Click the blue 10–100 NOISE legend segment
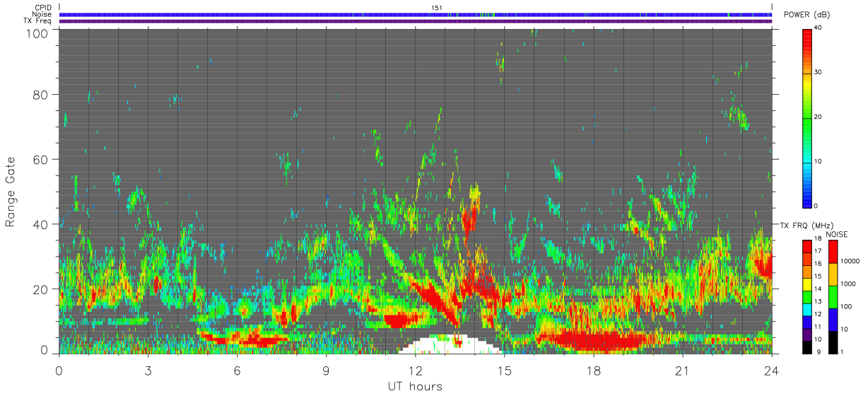This screenshot has width=868, height=401. click(832, 320)
